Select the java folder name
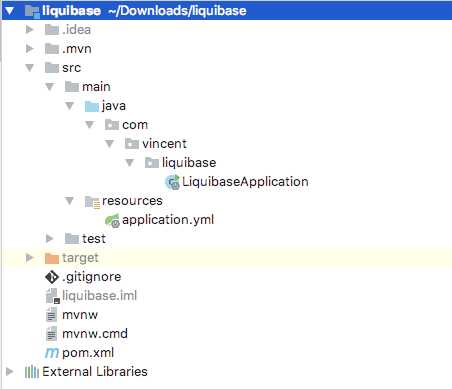This screenshot has height=389, width=452. [x=114, y=106]
